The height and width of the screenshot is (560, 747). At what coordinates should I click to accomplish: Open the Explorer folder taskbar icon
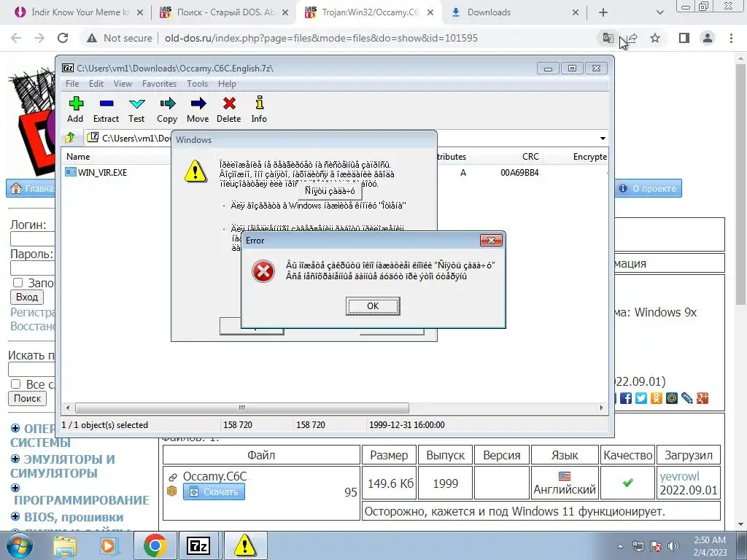(x=65, y=545)
